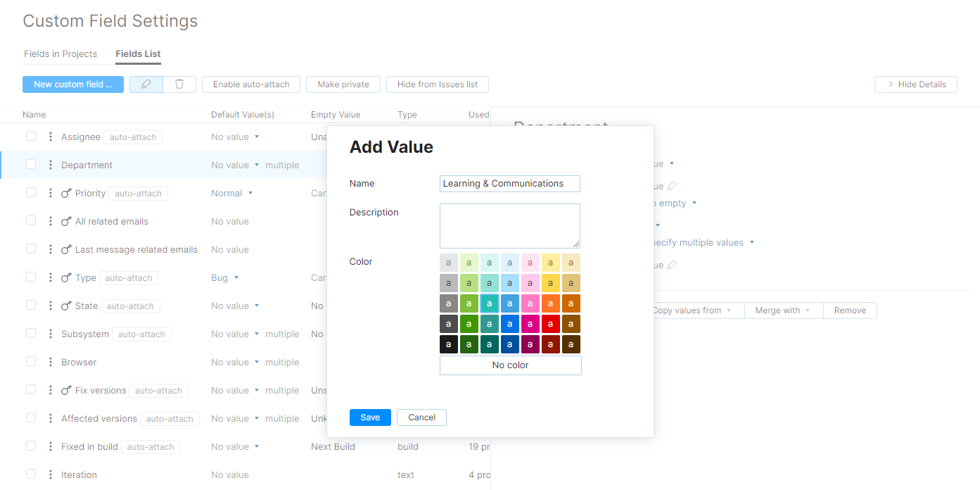
Task: Click the Make private button
Action: click(343, 84)
